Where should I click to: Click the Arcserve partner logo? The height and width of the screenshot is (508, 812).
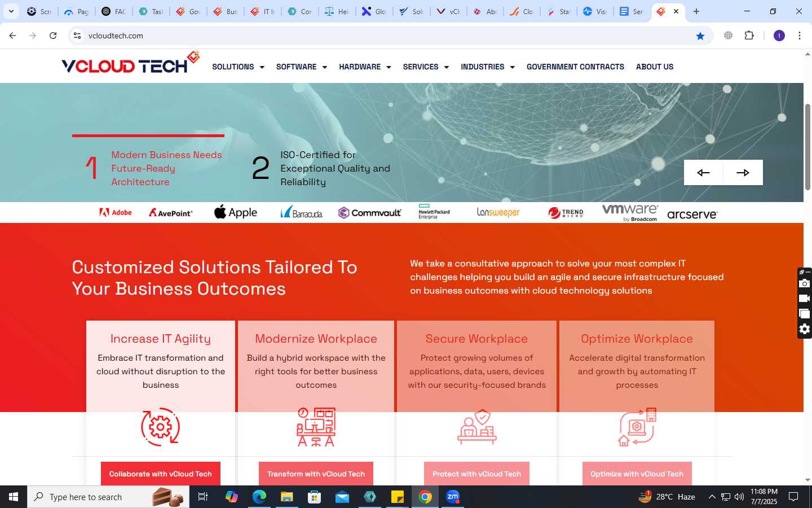pos(692,214)
